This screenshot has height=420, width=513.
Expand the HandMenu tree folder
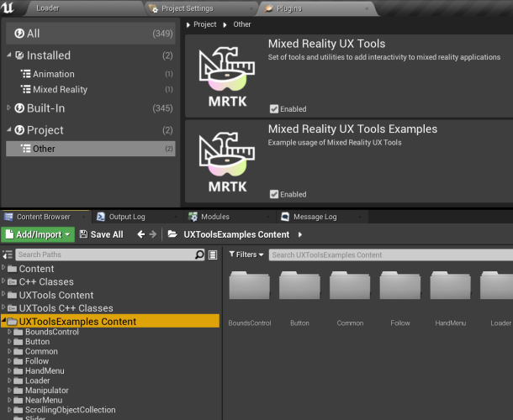coord(9,370)
